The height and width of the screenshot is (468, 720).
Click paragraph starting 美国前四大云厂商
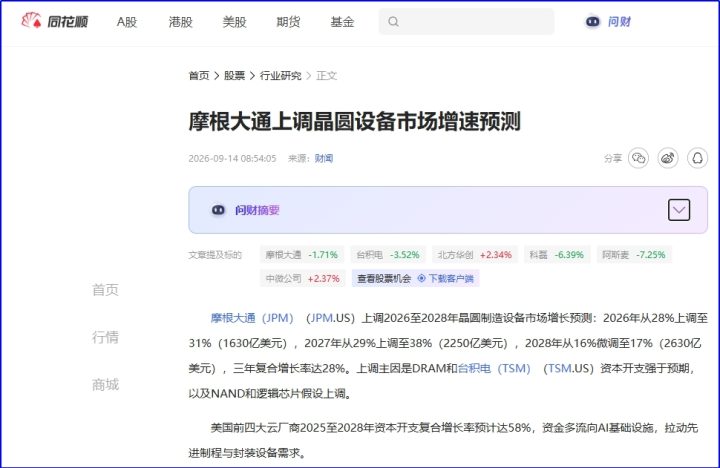pyautogui.click(x=443, y=440)
